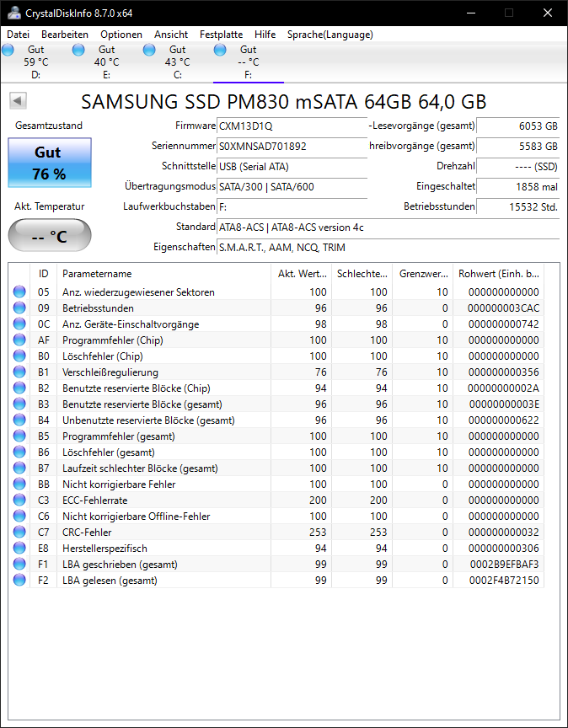568x728 pixels.
Task: Select disk D: at 59 °C
Action: click(35, 62)
